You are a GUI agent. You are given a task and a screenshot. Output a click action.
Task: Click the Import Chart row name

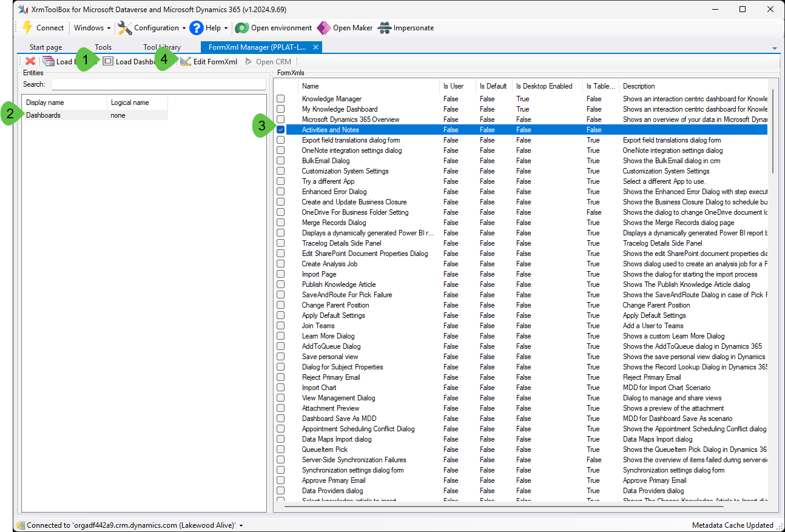[319, 388]
